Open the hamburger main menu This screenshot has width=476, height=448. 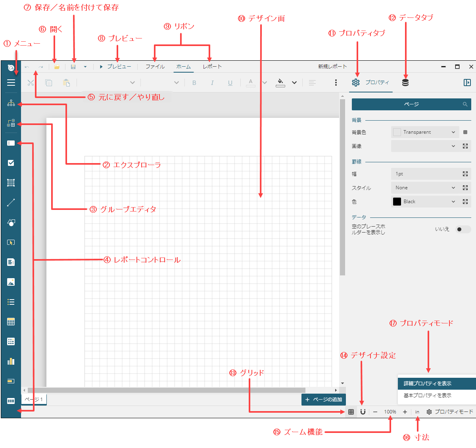tap(11, 83)
